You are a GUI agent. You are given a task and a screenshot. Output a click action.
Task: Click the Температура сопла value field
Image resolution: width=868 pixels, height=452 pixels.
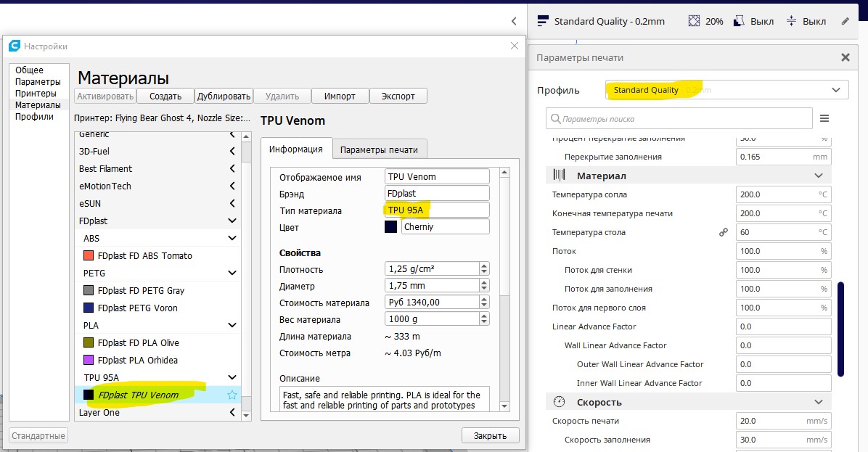click(x=783, y=194)
